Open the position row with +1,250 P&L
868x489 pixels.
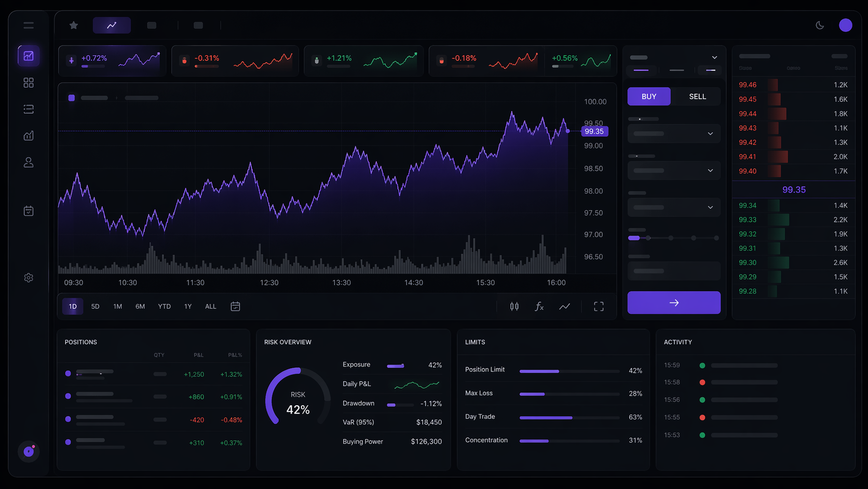[x=154, y=374]
